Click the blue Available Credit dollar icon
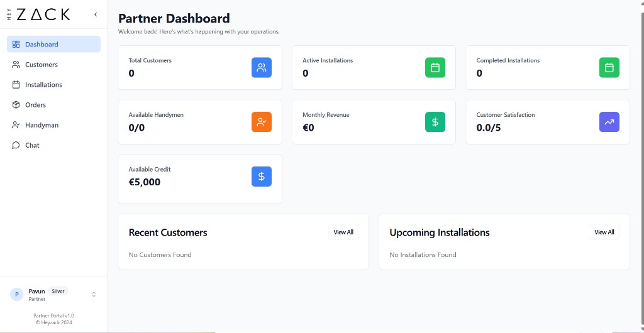 click(x=262, y=177)
